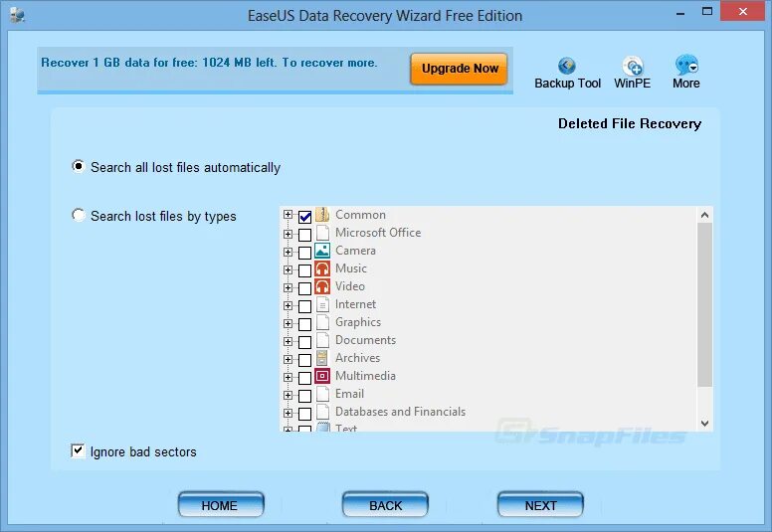Screen dimensions: 772x532
Task: Click the Upgrade Now button
Action: pos(460,69)
